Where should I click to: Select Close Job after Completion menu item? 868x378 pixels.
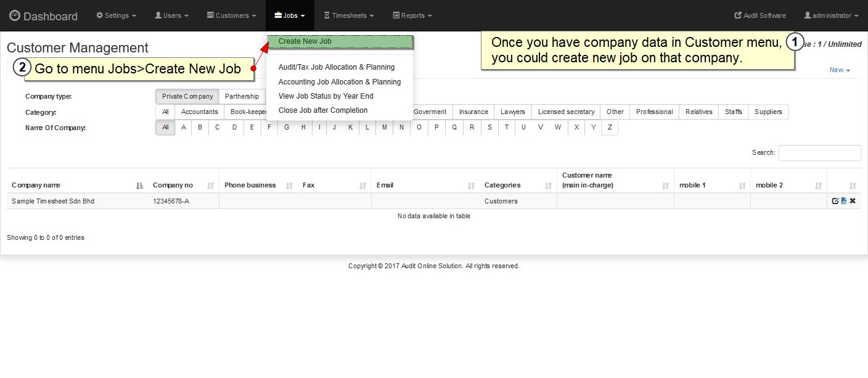[322, 110]
